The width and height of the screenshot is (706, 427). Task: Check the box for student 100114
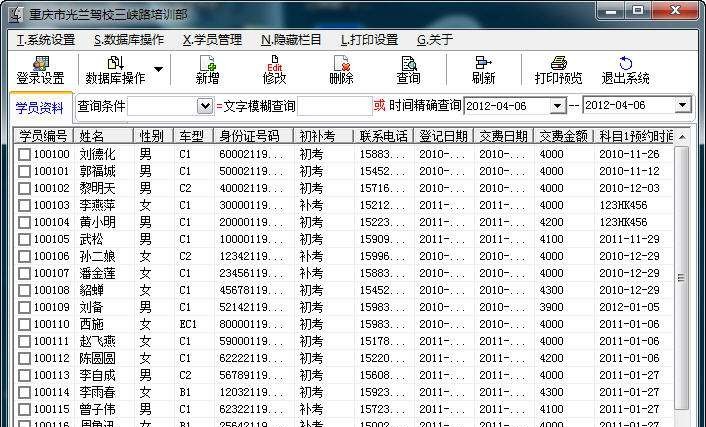(x=24, y=392)
